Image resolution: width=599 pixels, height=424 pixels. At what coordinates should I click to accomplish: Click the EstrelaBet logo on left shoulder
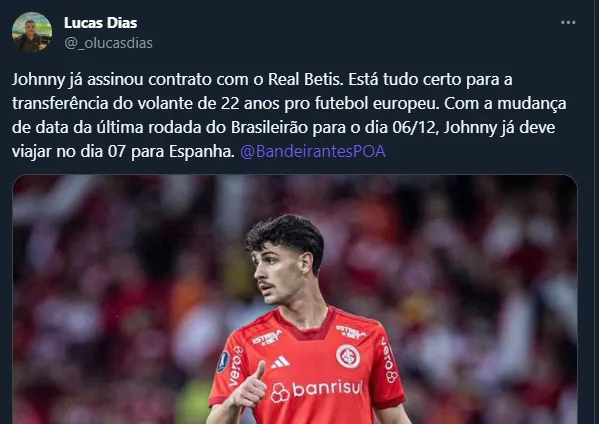click(x=267, y=338)
